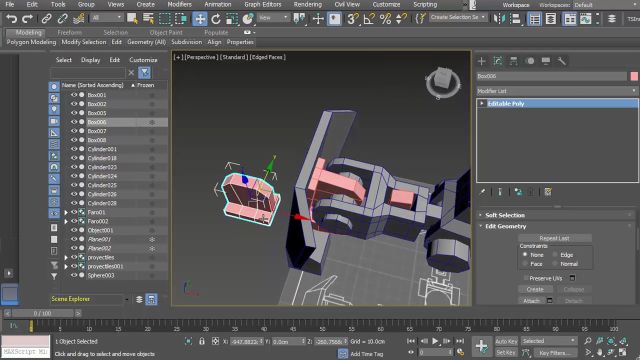The width and height of the screenshot is (640, 360).
Task: Click the Attach button
Action: point(531,301)
